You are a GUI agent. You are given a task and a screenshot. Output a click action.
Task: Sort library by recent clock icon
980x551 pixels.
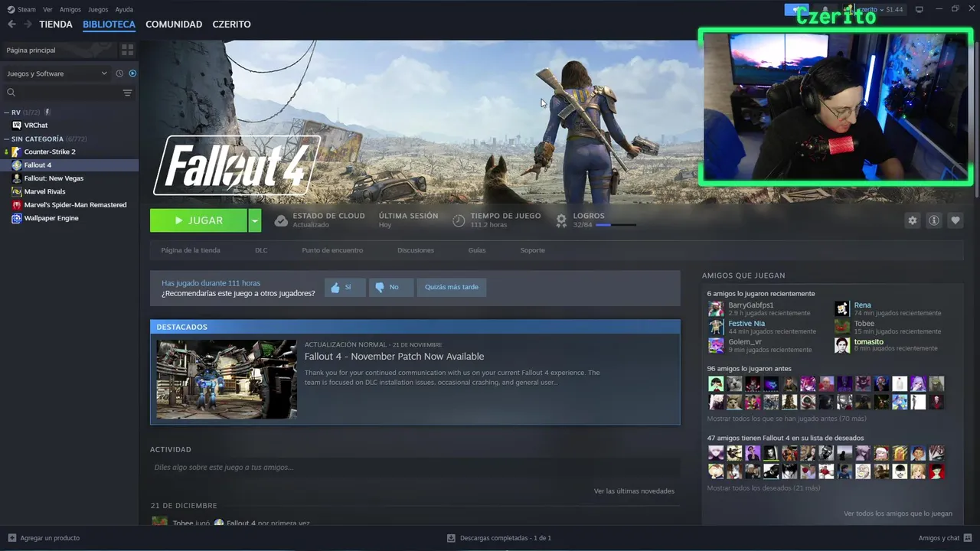tap(119, 73)
